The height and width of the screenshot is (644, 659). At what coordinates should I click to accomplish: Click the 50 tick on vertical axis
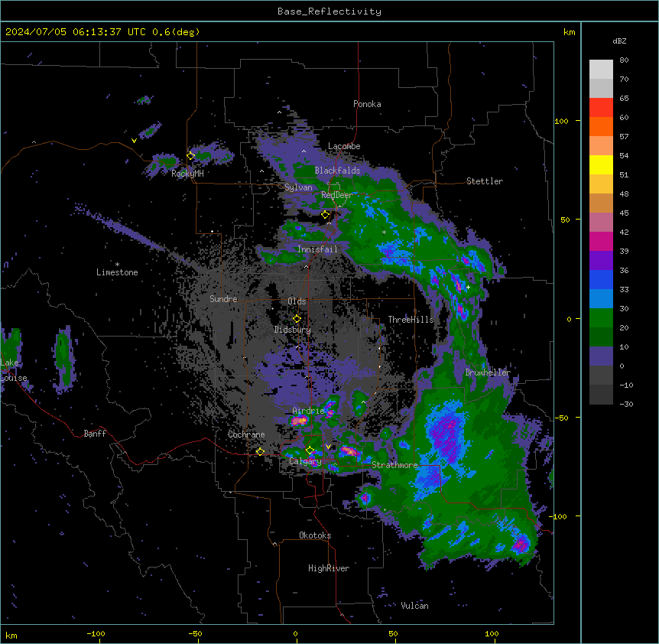[565, 220]
